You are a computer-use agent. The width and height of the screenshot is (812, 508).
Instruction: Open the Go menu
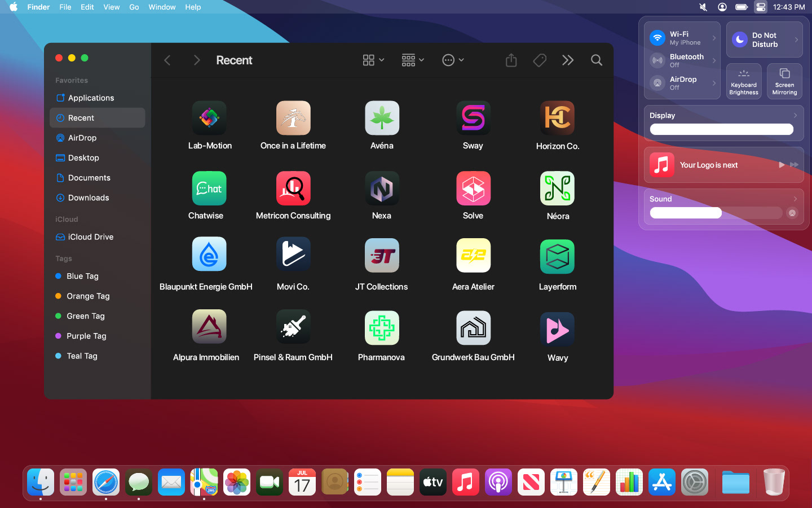[134, 7]
